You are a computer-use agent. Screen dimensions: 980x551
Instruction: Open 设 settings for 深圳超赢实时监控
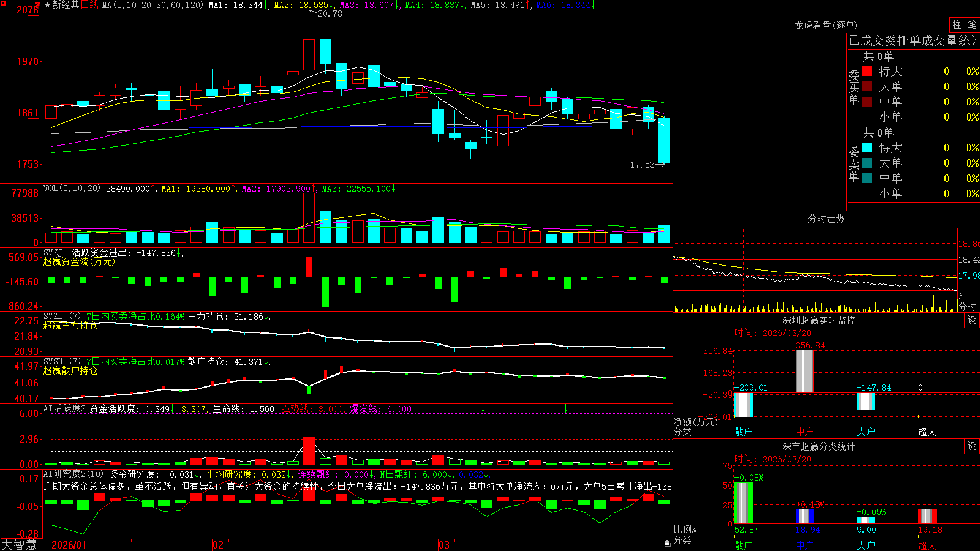point(972,320)
